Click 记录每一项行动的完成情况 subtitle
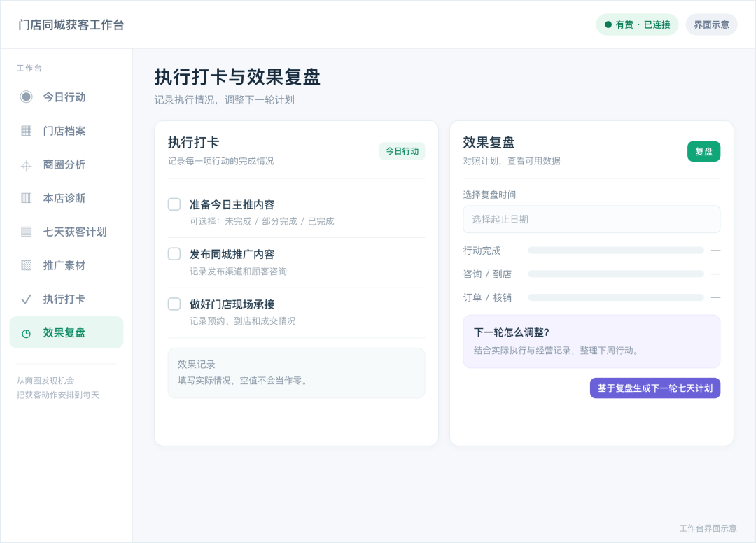The image size is (756, 543). [220, 161]
